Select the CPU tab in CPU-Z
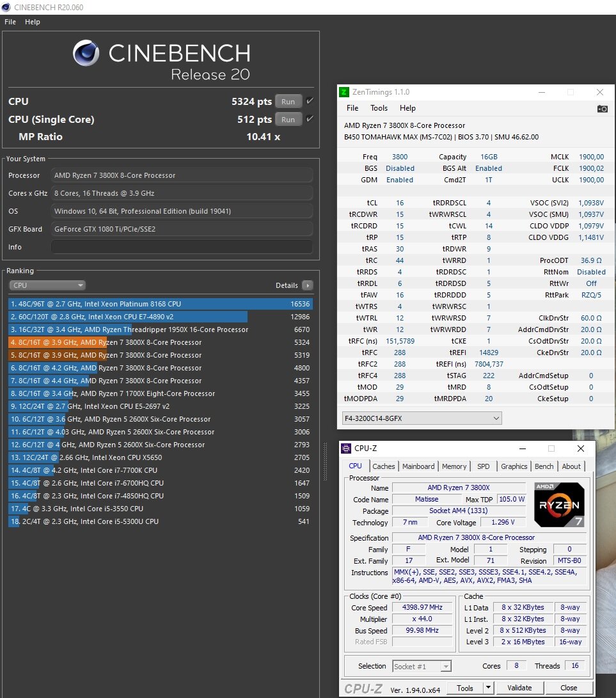616x698 pixels. 355,466
